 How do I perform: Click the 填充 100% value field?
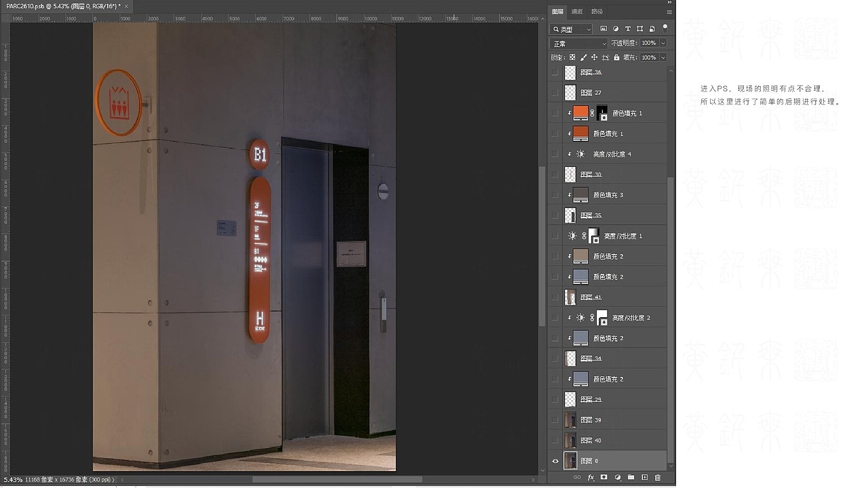tap(649, 58)
